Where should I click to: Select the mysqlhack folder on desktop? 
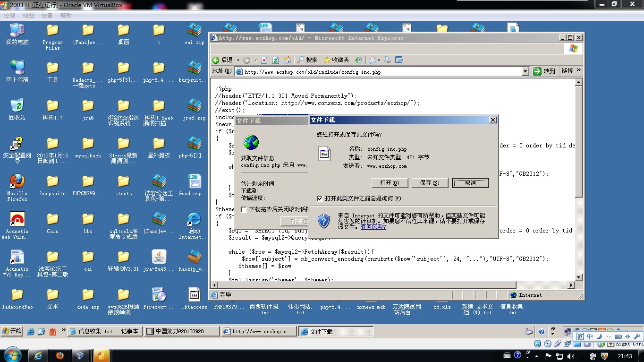coord(88,147)
